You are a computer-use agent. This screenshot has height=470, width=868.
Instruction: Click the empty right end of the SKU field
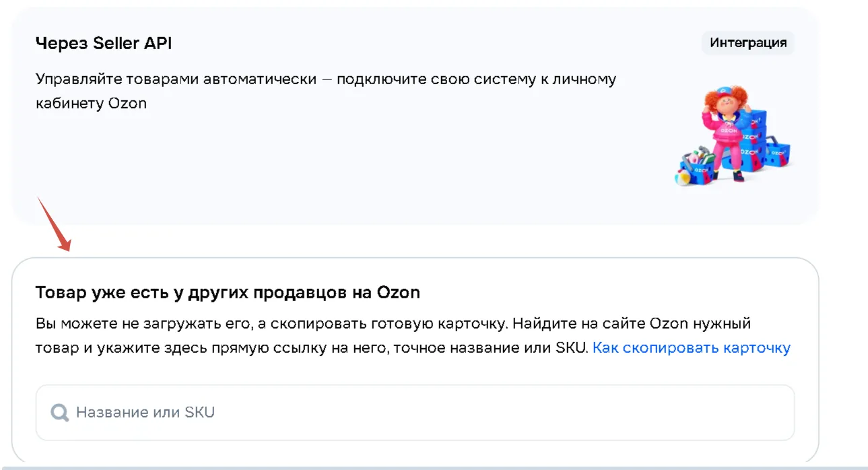pyautogui.click(x=741, y=412)
